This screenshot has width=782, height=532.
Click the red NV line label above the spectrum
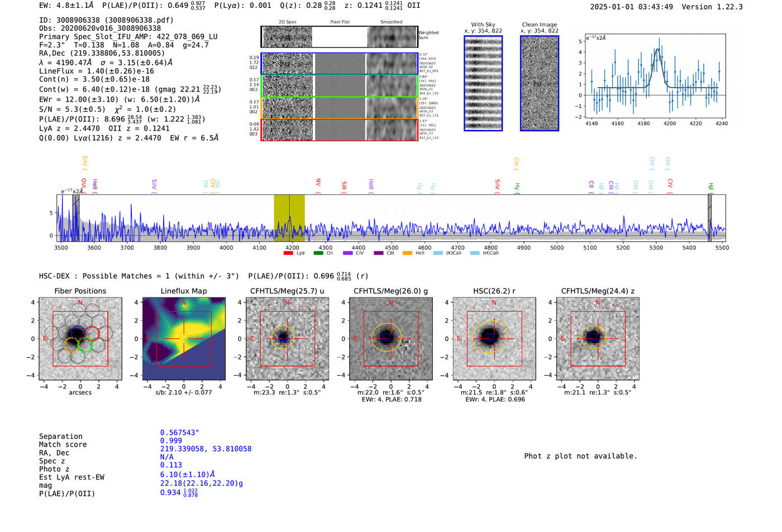318,183
